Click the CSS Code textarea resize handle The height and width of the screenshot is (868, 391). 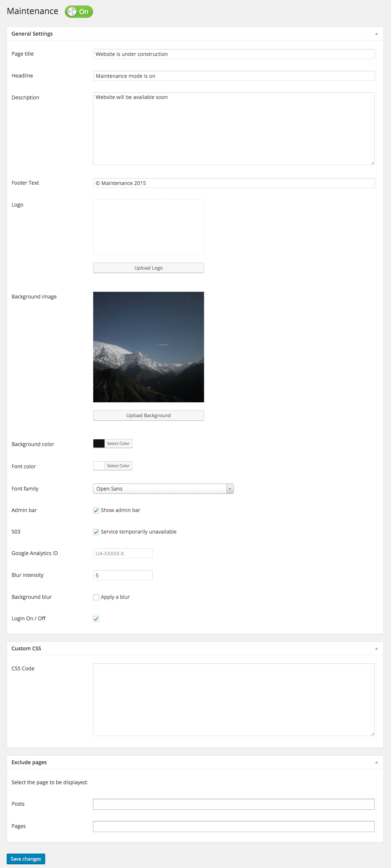pyautogui.click(x=372, y=734)
